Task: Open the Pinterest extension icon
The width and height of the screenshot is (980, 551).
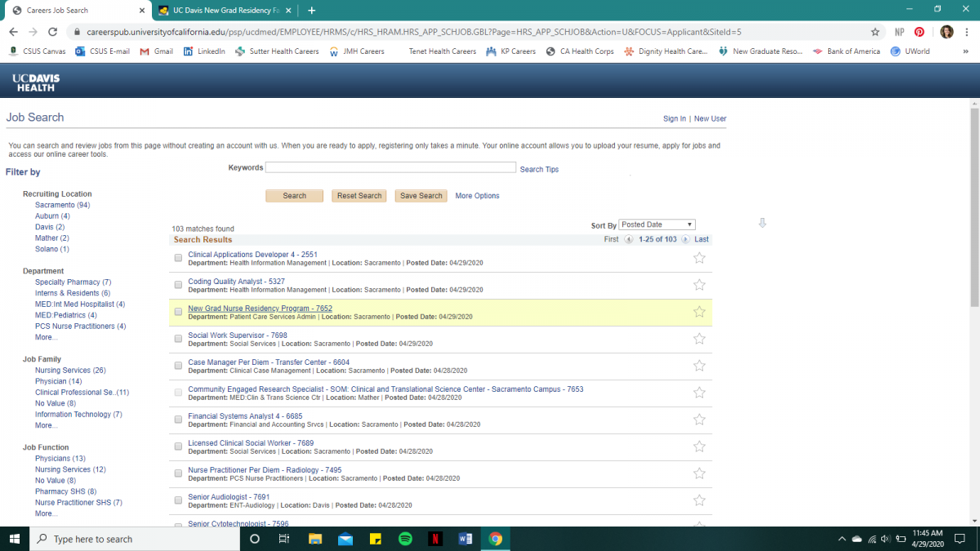Action: (x=920, y=32)
